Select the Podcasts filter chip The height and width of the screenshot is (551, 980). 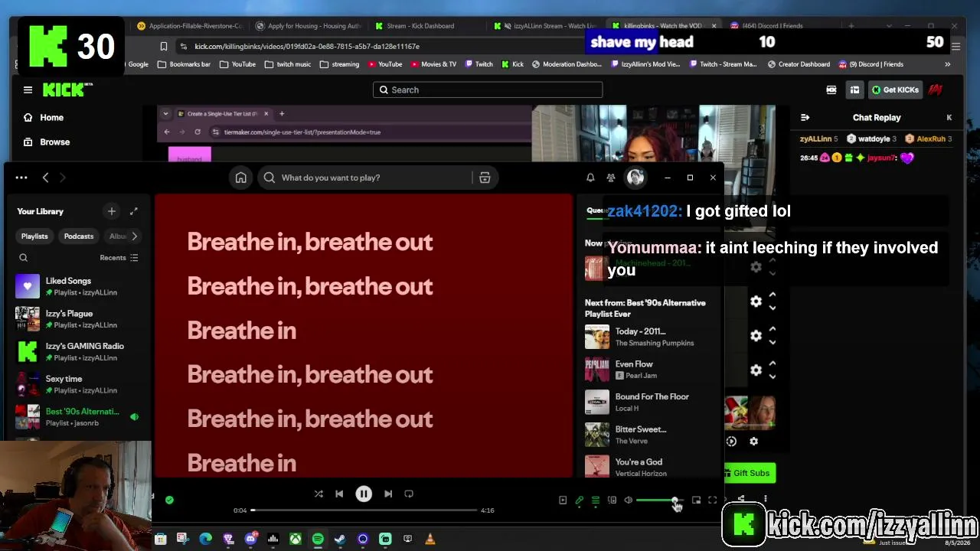click(79, 236)
